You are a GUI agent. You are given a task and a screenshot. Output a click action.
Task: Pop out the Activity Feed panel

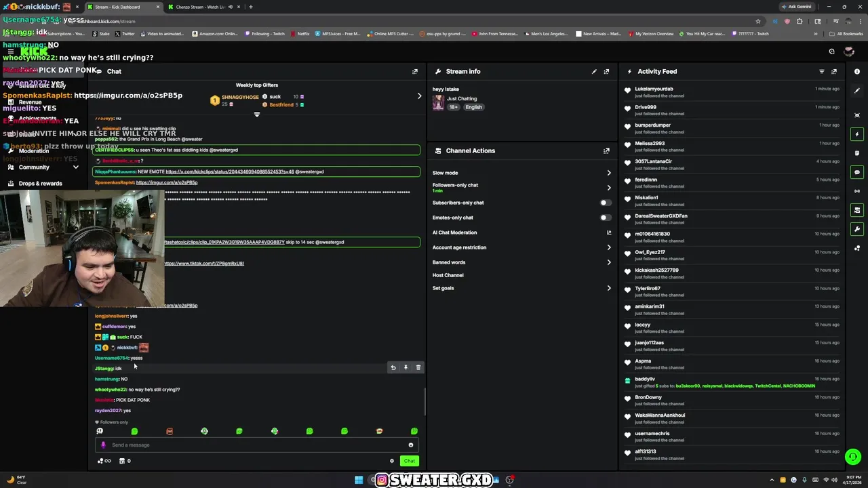click(834, 71)
